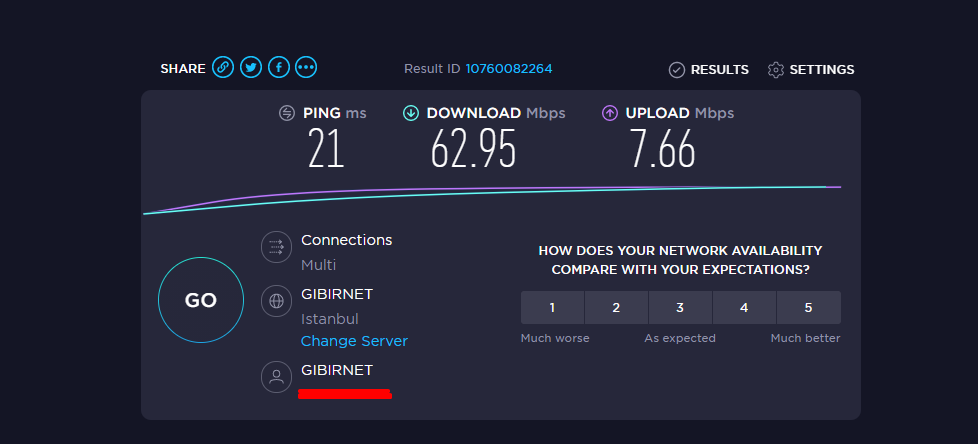Rate network availability as 1

[553, 307]
